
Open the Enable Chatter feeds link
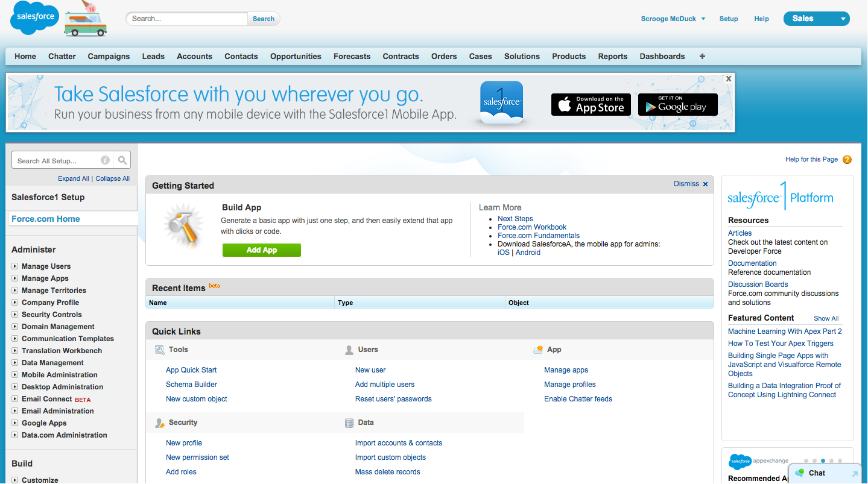[578, 399]
